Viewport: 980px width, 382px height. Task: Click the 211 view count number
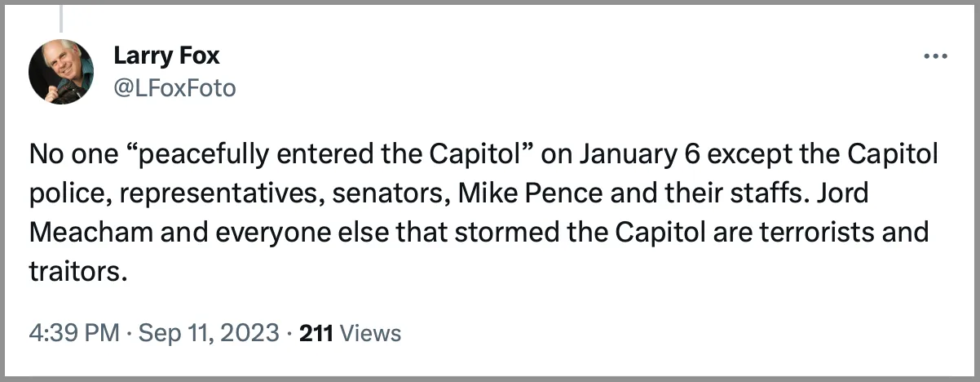tap(316, 333)
